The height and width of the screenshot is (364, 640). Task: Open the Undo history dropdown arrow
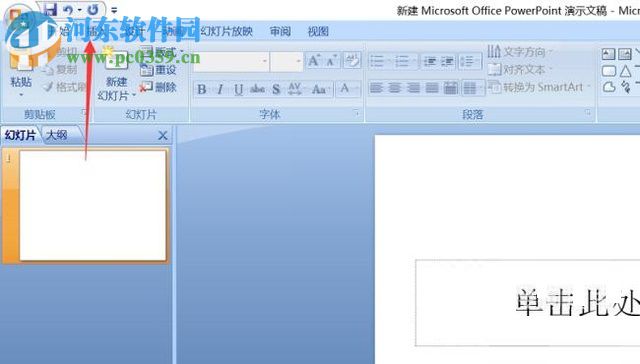click(80, 10)
